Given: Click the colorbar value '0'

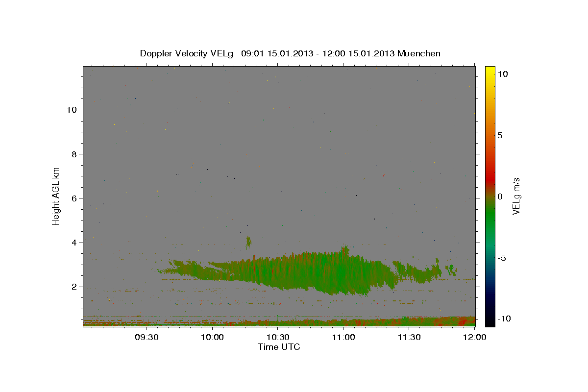Looking at the screenshot, I should (500, 196).
